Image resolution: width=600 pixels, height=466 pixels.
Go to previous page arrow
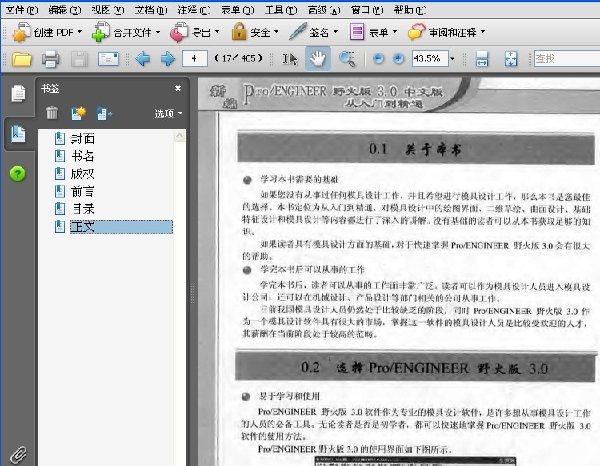[143, 59]
